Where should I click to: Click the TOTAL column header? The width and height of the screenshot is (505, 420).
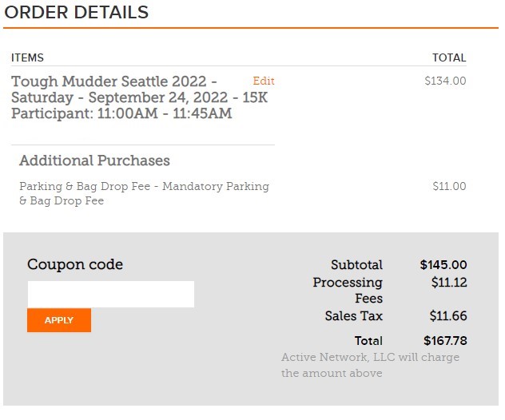[x=448, y=57]
